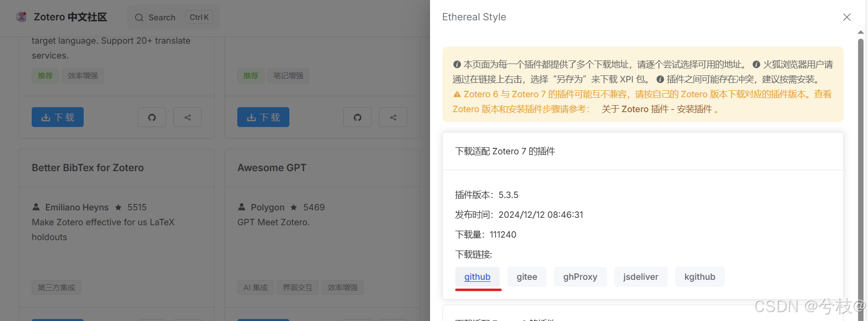Click 下载 button above Better BibTex card
868x321 pixels.
(x=57, y=117)
